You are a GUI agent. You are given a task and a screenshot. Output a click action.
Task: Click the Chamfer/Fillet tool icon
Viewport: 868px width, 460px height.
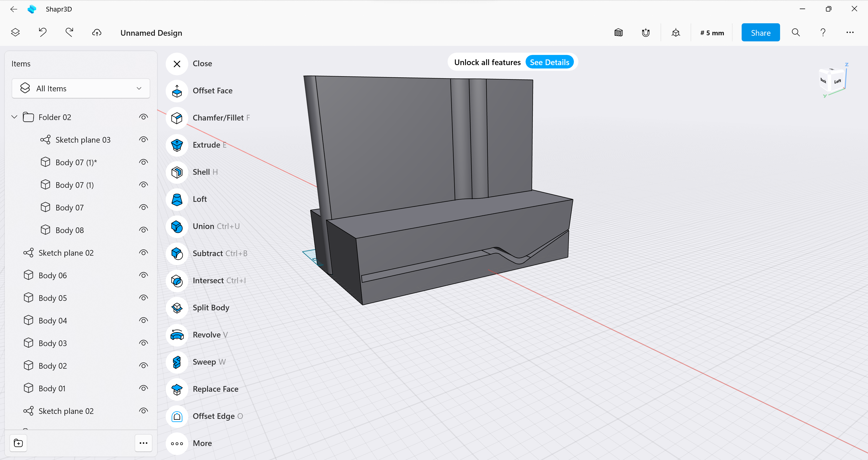[177, 118]
